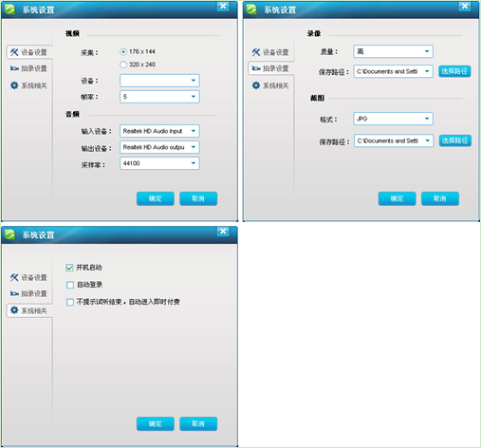Click the wrench icon for 设备设置 in the top-left dialog
The height and width of the screenshot is (448, 481).
[14, 52]
